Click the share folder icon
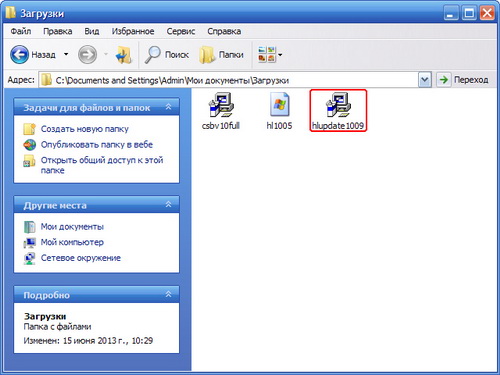Viewport: 500px width, 375px height. click(x=29, y=161)
